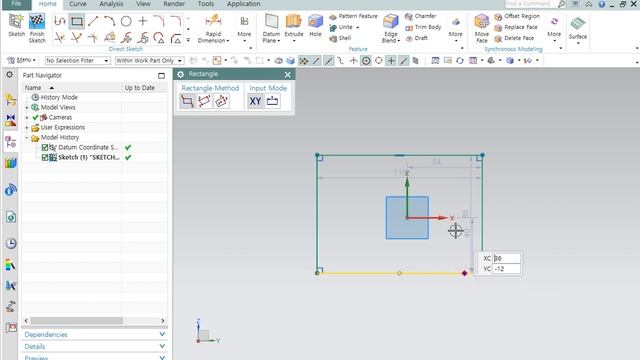Toggle the Existing Point snap option
Image resolution: width=640 pixels, height=360 pixels.
(x=391, y=60)
